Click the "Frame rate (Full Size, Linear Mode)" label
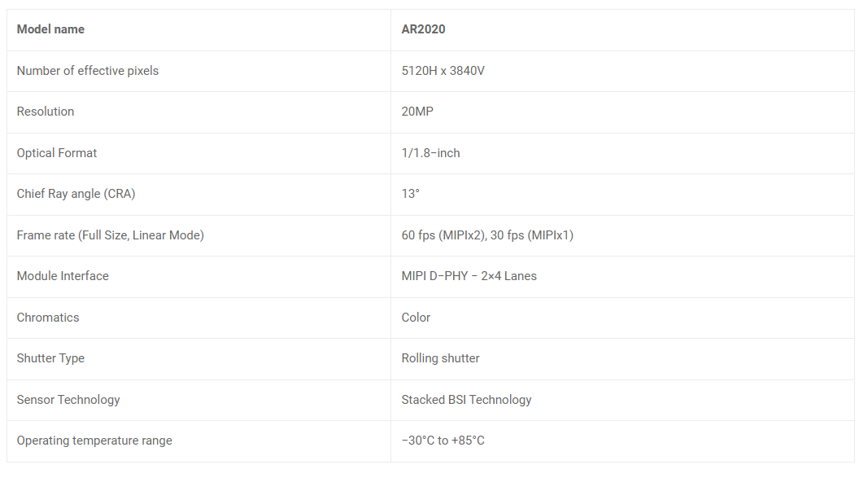Viewport: 868px width, 478px height. (110, 235)
